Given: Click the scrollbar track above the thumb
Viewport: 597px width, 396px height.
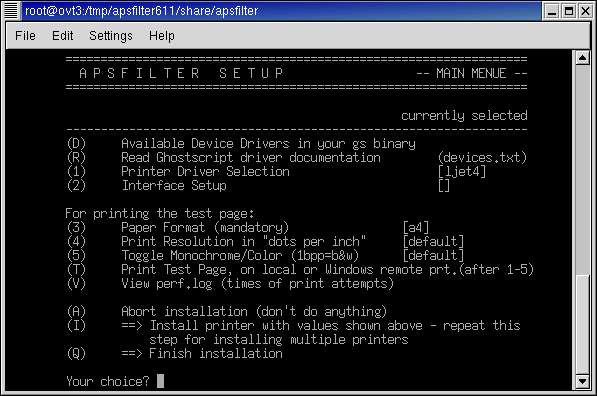Looking at the screenshot, I should (582, 169).
